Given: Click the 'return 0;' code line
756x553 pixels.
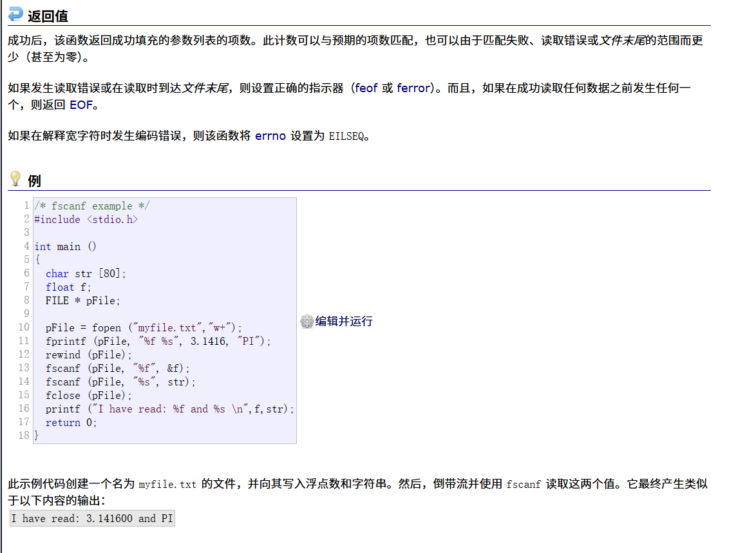Looking at the screenshot, I should pyautogui.click(x=71, y=422).
